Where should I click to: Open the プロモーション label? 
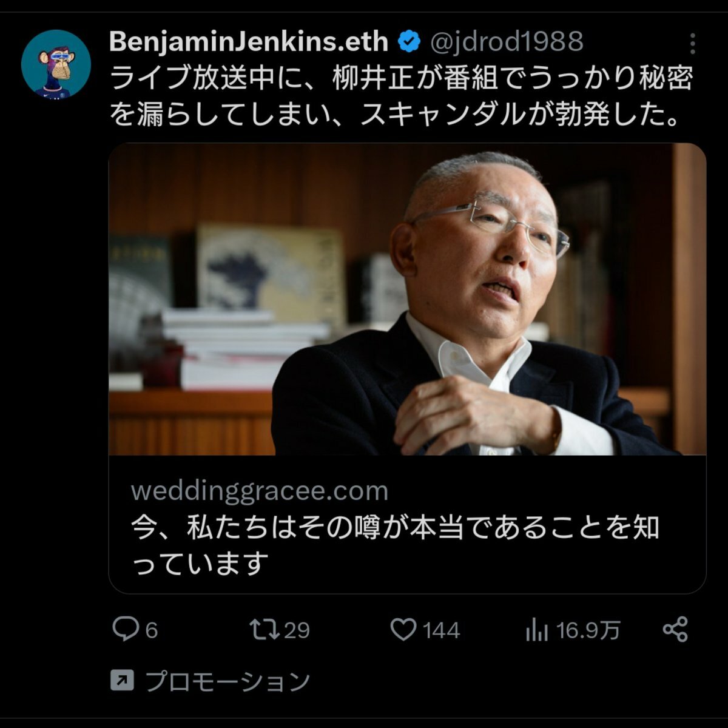pos(228,681)
